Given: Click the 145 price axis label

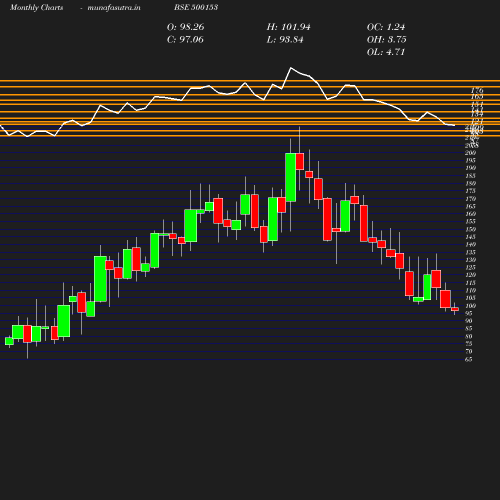Looking at the screenshot, I should [470, 237].
